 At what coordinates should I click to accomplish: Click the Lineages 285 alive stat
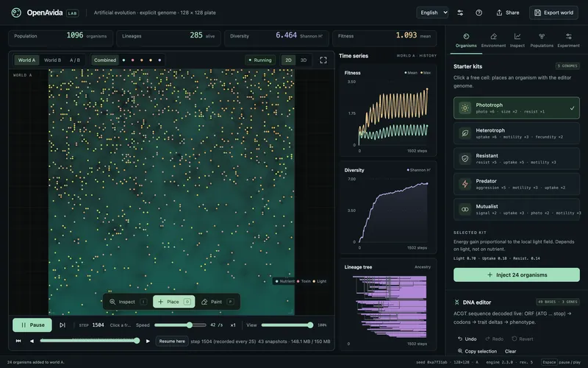click(x=168, y=38)
